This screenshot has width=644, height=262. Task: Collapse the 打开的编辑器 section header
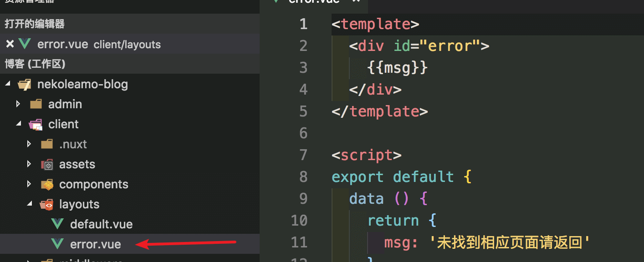click(130, 24)
